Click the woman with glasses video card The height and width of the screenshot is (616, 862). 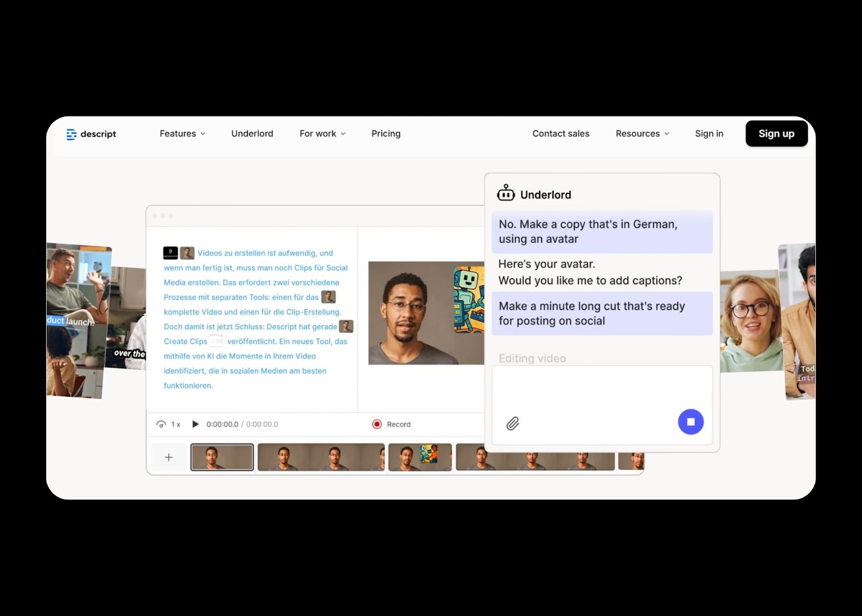[751, 321]
